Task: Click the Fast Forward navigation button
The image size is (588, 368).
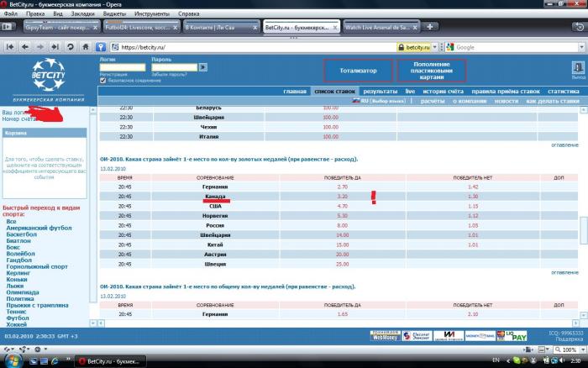Action: [55, 47]
